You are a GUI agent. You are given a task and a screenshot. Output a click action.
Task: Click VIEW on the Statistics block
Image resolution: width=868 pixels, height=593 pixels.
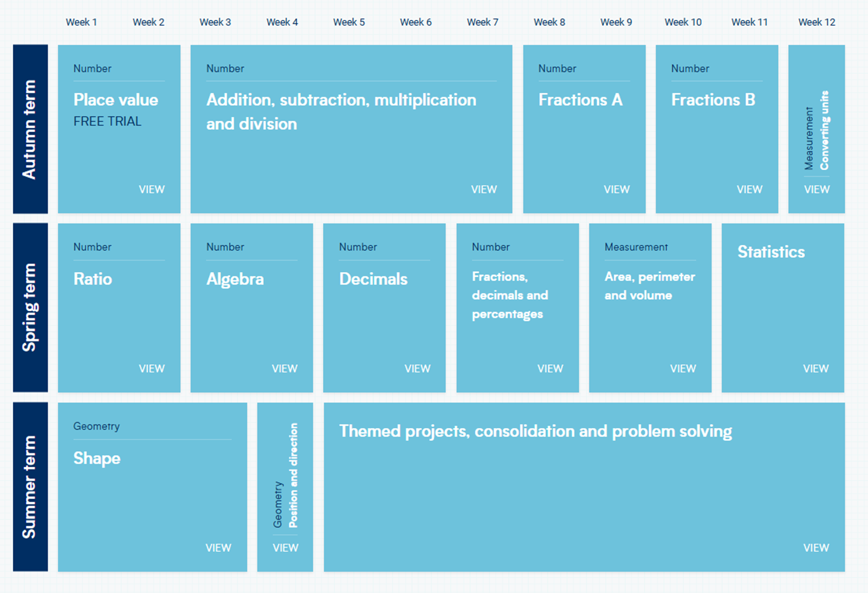click(x=815, y=369)
